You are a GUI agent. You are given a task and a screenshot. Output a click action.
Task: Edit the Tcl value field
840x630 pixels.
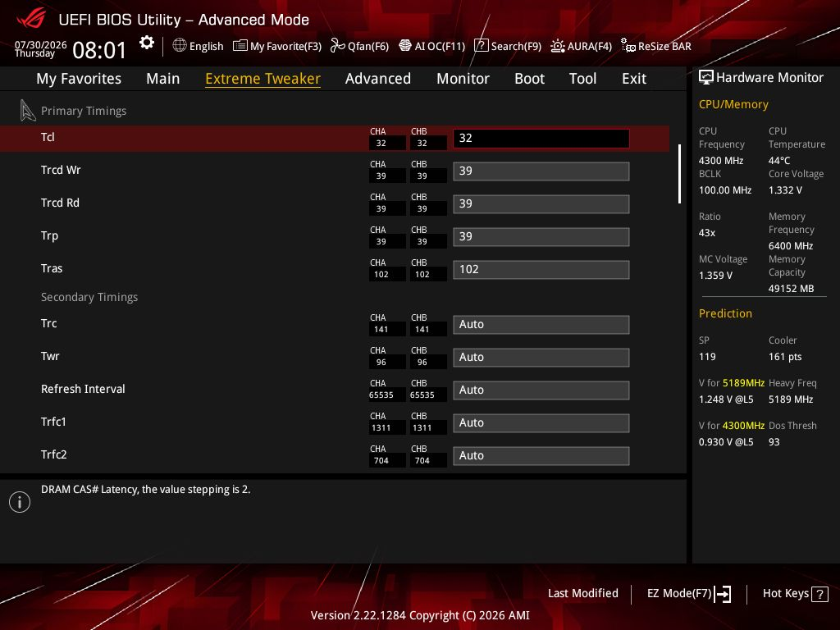coord(541,138)
